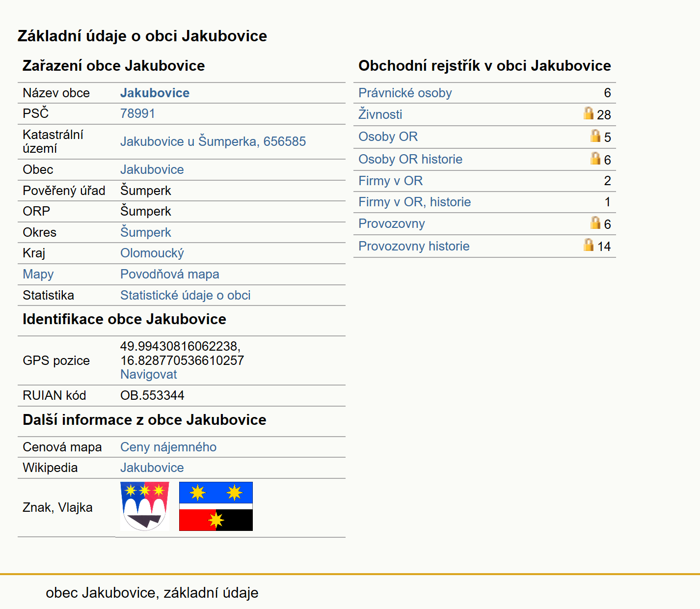Open Statistické údaje o obci link
The image size is (700, 609).
186,295
